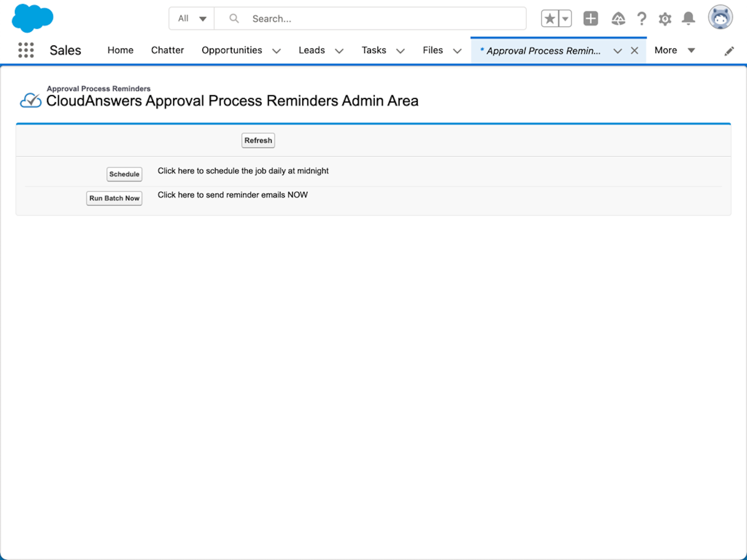Open the Help question mark icon
The image size is (747, 560).
[x=642, y=19]
